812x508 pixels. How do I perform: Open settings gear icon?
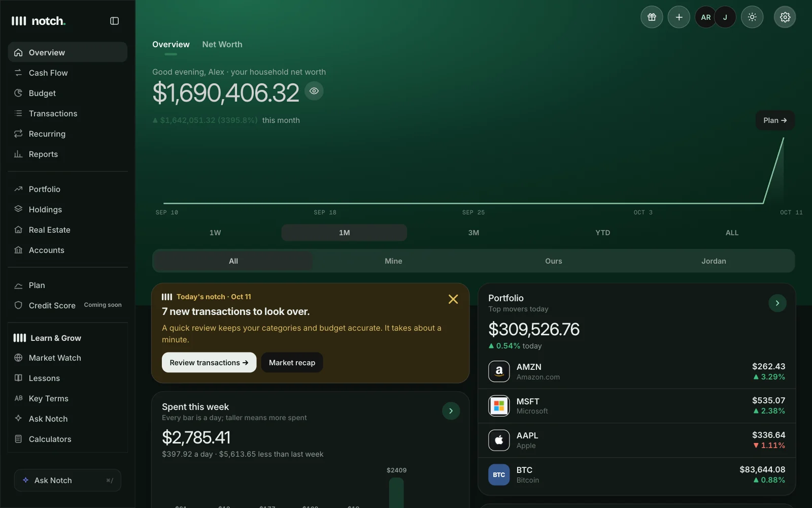[785, 17]
